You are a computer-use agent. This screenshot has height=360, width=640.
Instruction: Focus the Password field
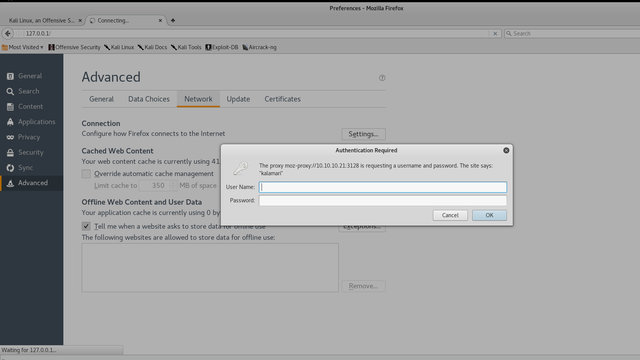tap(383, 200)
